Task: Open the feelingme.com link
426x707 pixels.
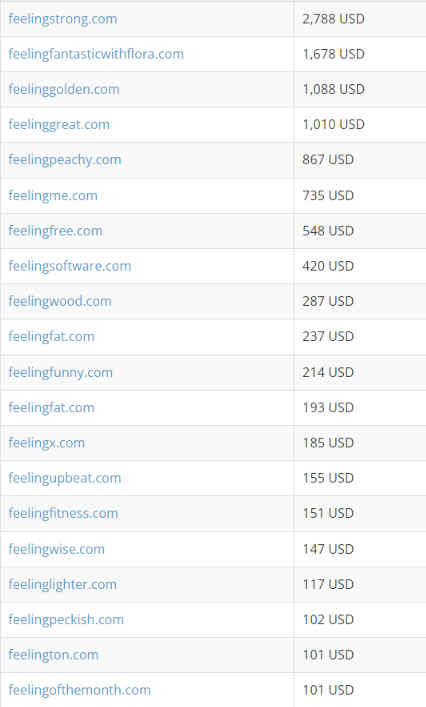Action: point(53,196)
